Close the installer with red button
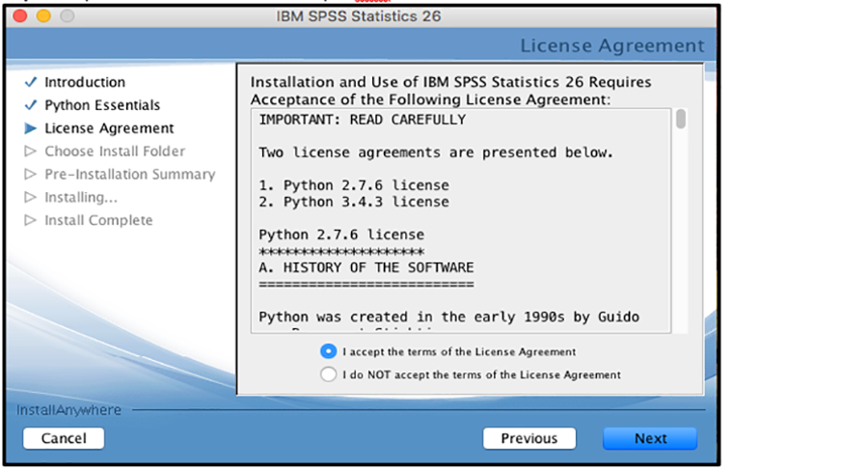 coord(20,16)
